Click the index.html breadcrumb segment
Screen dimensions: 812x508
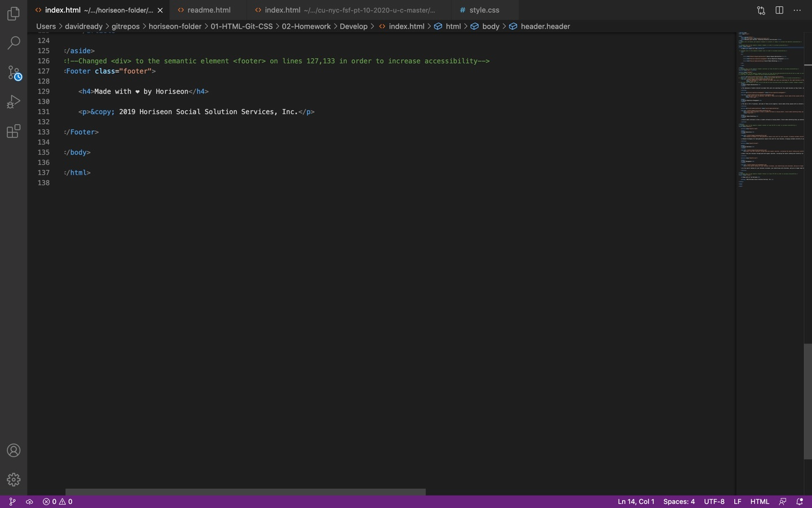tap(401, 26)
